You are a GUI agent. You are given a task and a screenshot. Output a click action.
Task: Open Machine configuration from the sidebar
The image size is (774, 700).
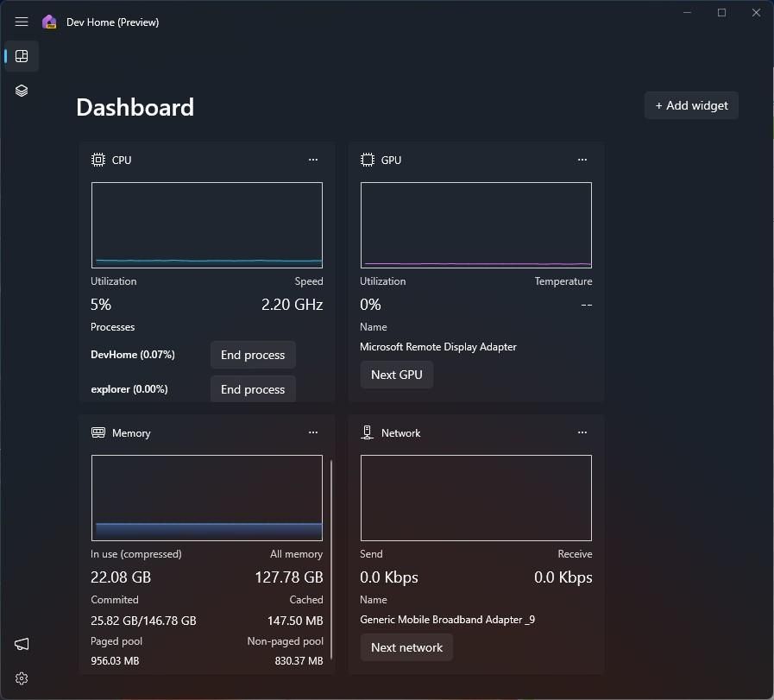(21, 90)
